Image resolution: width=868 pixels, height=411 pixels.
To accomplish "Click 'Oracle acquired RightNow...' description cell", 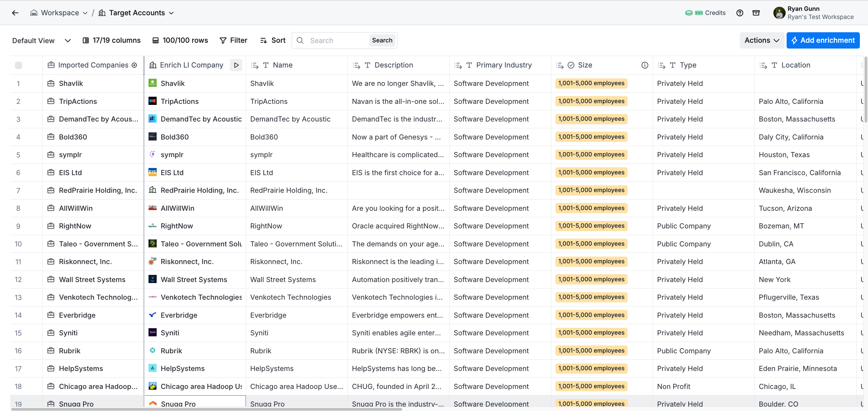I will [x=398, y=226].
